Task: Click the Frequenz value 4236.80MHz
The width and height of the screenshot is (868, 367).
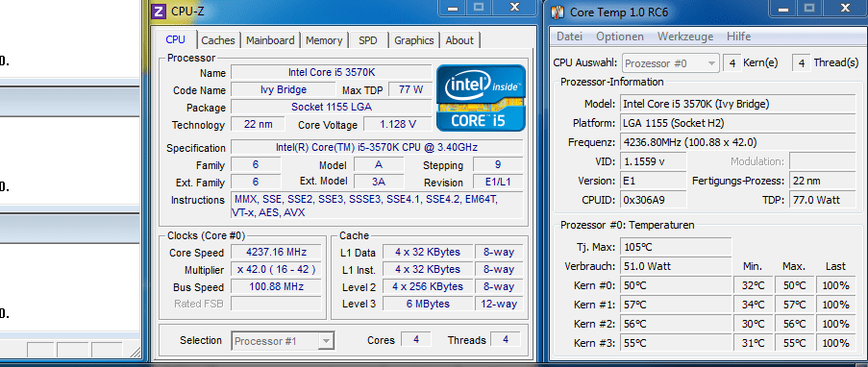Action: tap(738, 142)
